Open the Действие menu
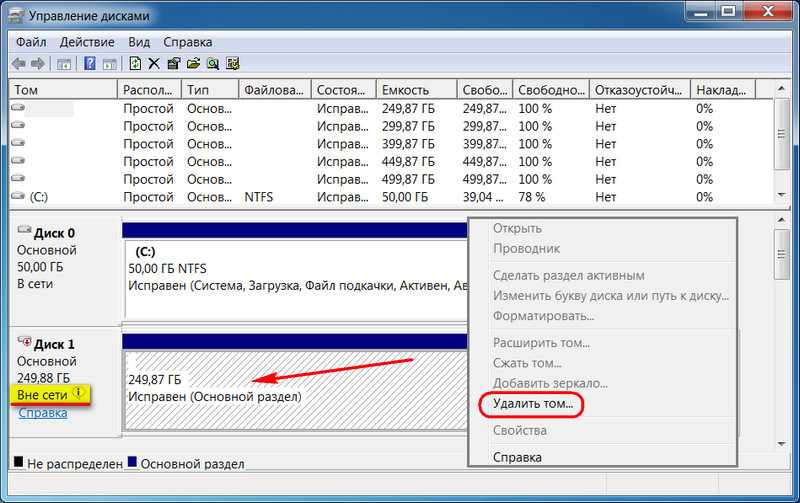The width and height of the screenshot is (800, 503). coord(87,42)
